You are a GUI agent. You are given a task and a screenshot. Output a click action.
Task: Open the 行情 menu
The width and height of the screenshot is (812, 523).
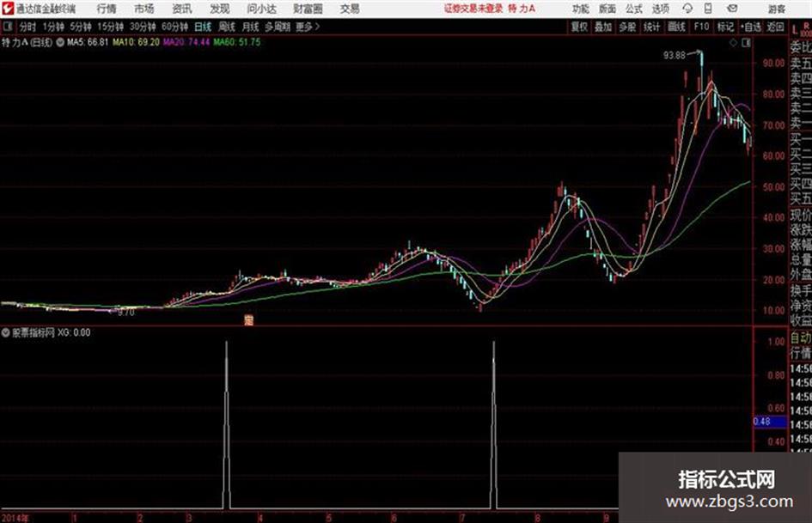pos(107,9)
